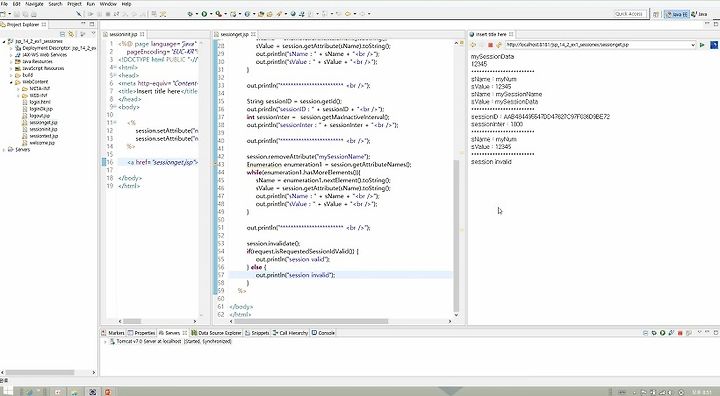Open the Debug button dropdown arrow
The width and height of the screenshot is (720, 396).
point(196,14)
